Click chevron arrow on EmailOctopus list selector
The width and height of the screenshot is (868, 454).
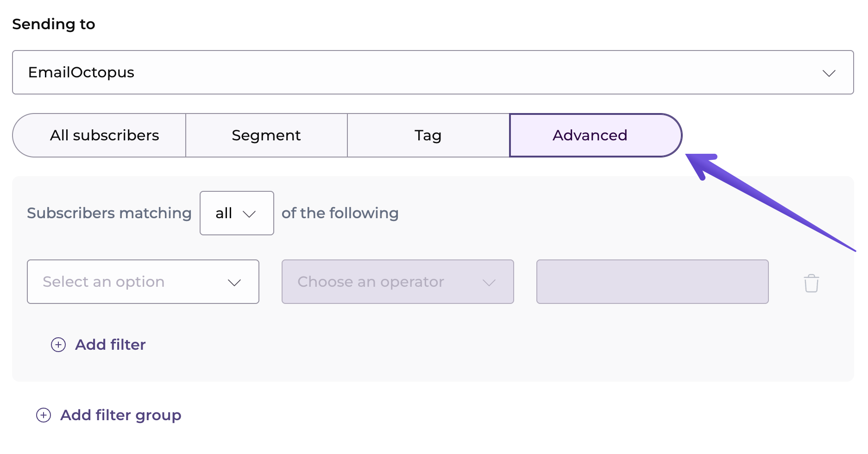829,73
